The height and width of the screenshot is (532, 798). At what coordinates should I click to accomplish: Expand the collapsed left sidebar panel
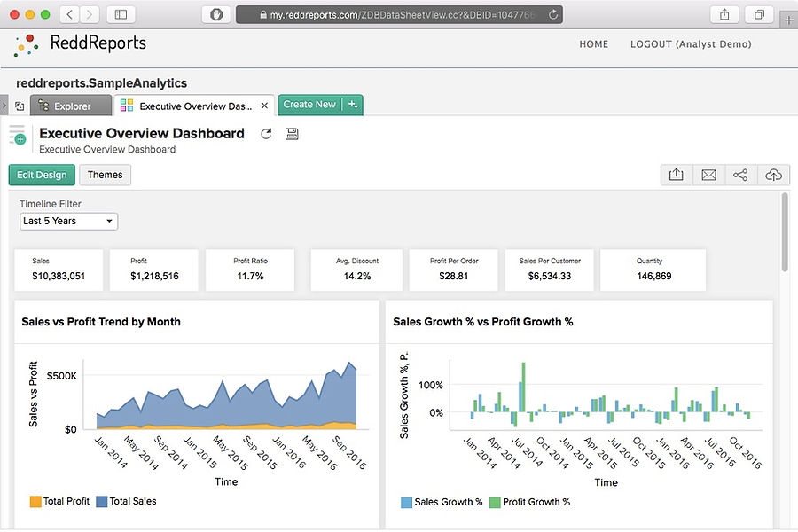[6, 105]
